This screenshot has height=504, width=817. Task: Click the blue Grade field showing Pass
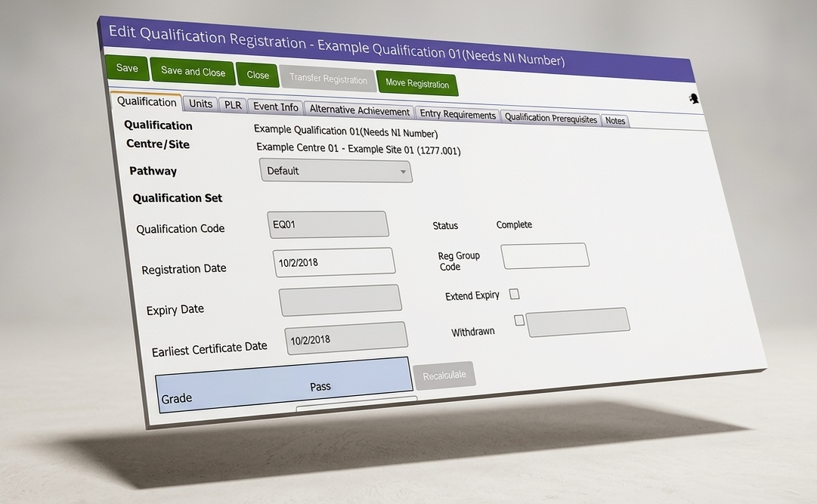click(285, 386)
